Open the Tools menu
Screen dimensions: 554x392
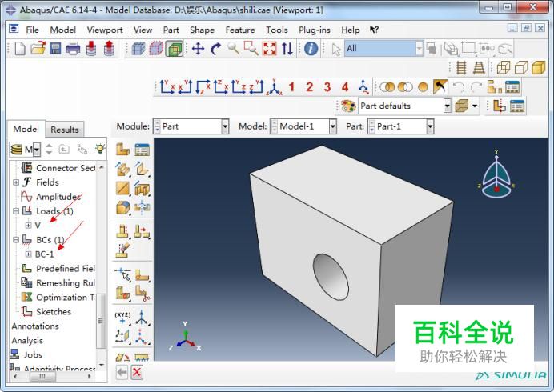[x=277, y=30]
